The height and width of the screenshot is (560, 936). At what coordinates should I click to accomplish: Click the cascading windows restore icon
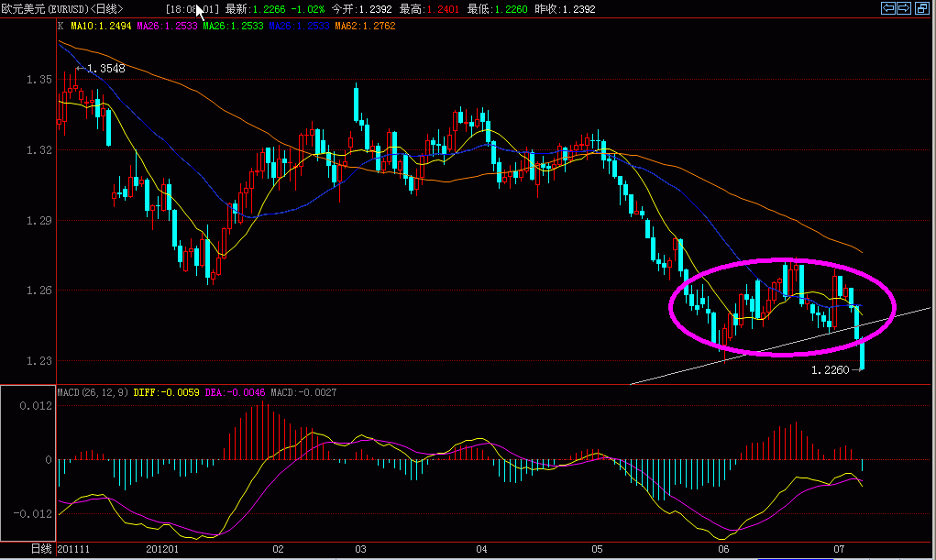922,8
